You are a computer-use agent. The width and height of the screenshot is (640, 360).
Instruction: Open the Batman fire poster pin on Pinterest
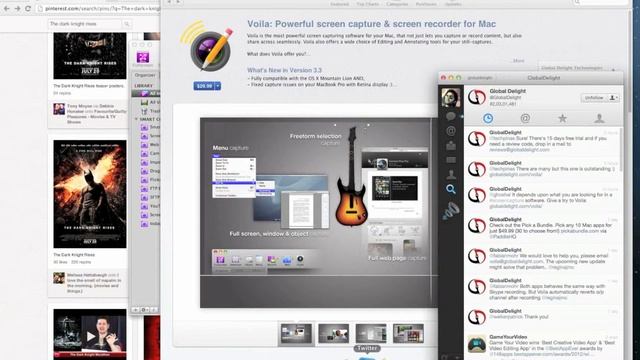click(90, 194)
